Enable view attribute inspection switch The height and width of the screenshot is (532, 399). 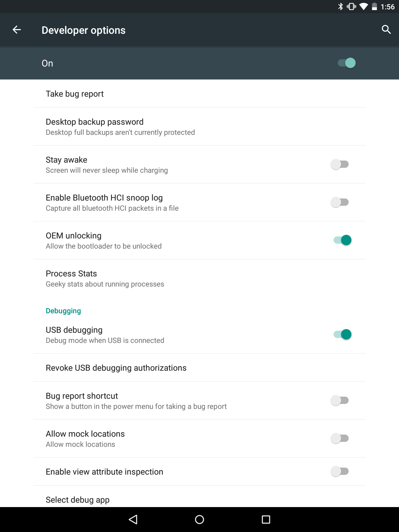[x=340, y=471]
